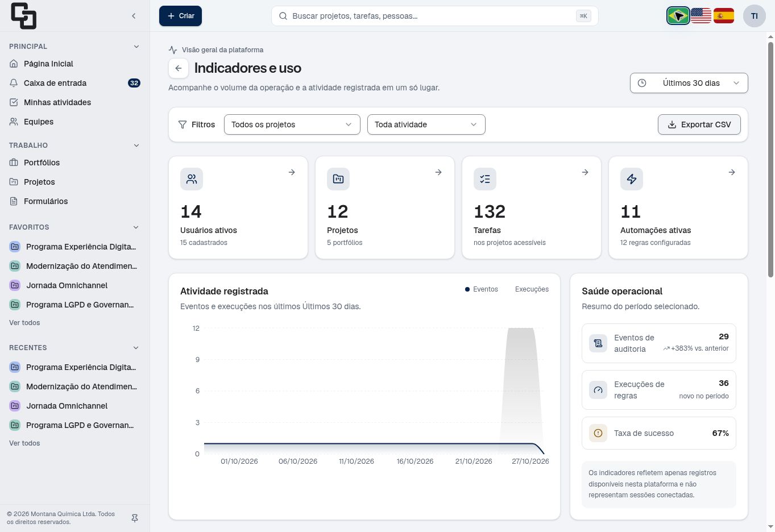Viewport: 775px width, 532px height.
Task: Focus the Buscar projetos, tarefas, pessoas search field
Action: [x=434, y=16]
